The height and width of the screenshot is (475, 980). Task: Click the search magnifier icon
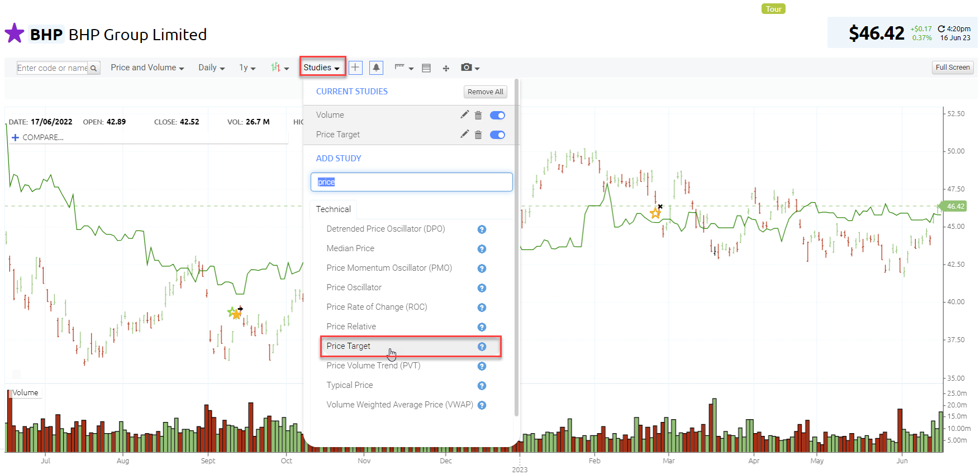(x=94, y=68)
